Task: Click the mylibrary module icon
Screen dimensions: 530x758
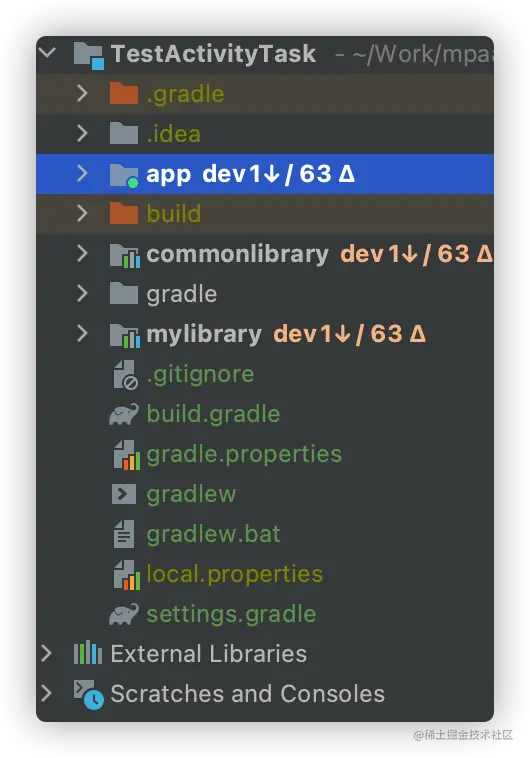Action: [x=125, y=335]
